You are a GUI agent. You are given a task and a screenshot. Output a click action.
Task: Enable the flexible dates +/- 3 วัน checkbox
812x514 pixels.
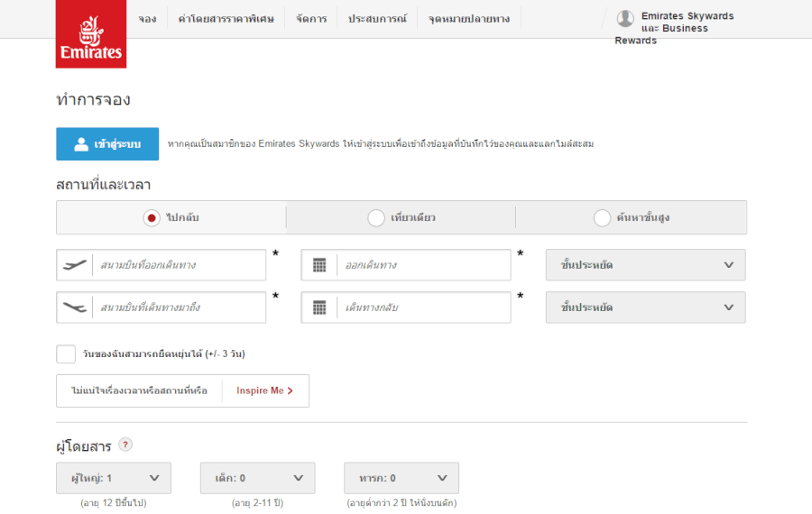pyautogui.click(x=66, y=353)
